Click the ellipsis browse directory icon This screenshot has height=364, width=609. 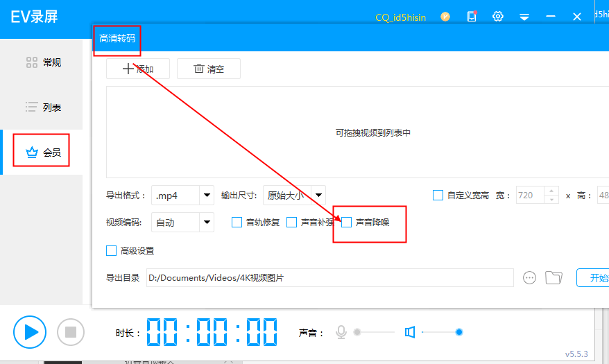click(x=529, y=278)
